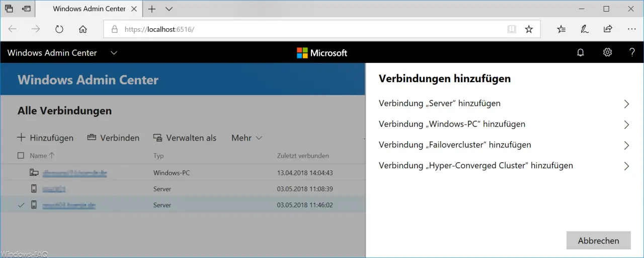Open the notifications bell icon

(580, 52)
